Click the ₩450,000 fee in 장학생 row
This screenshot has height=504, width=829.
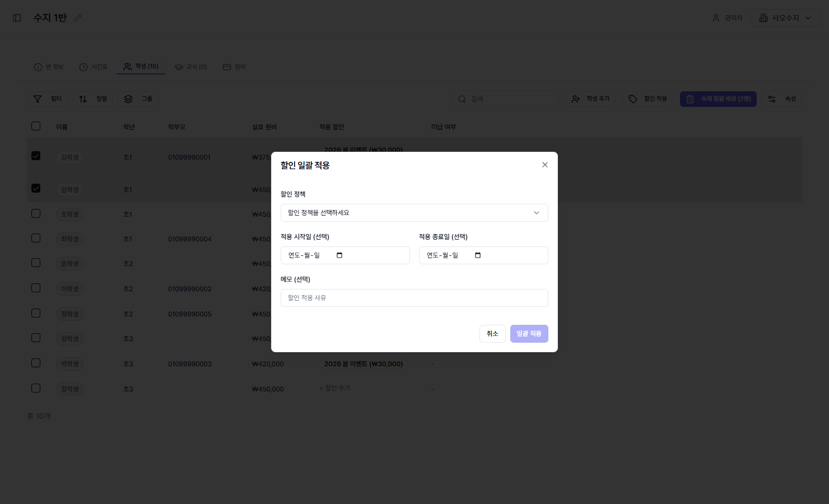(x=268, y=389)
